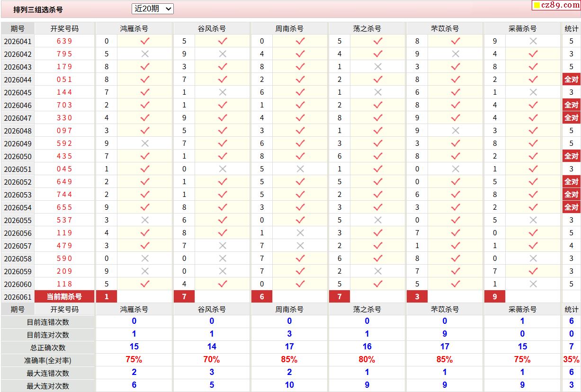Open the 近20期 period dropdown
This screenshot has width=581, height=392.
point(152,9)
